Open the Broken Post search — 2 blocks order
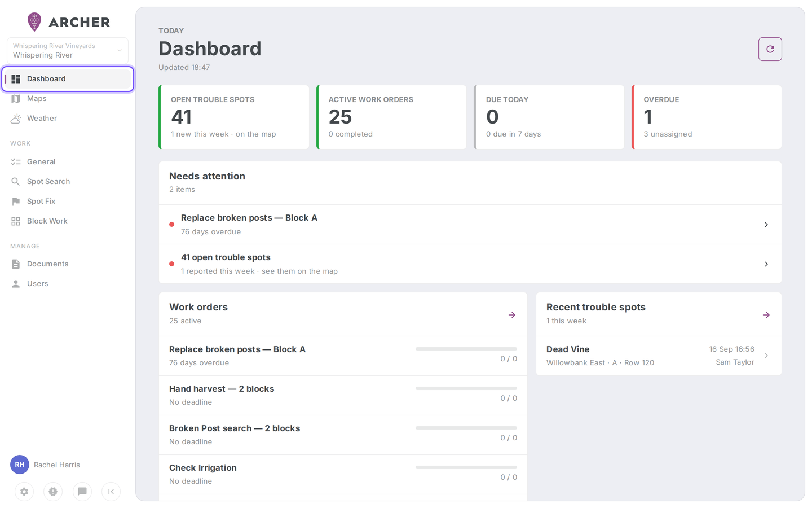Image resolution: width=812 pixels, height=508 pixels. pos(343,435)
